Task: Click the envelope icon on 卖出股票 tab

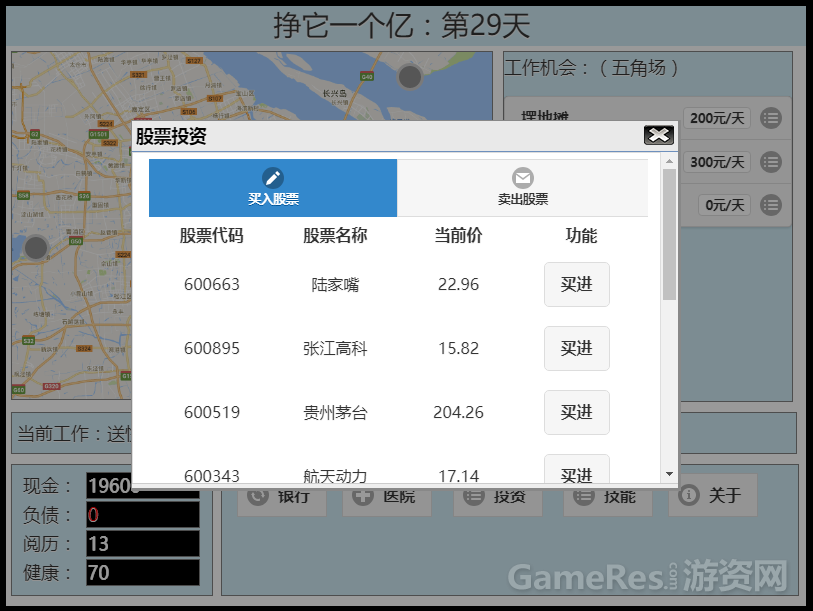Action: 523,177
